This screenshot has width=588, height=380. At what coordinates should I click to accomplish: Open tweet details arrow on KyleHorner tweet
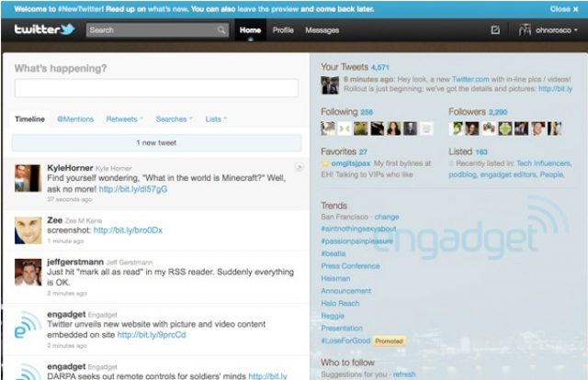point(299,167)
